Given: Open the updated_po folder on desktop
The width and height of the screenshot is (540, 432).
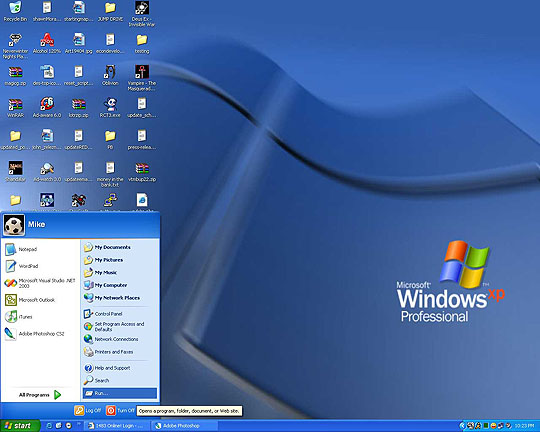Looking at the screenshot, I should 15,140.
